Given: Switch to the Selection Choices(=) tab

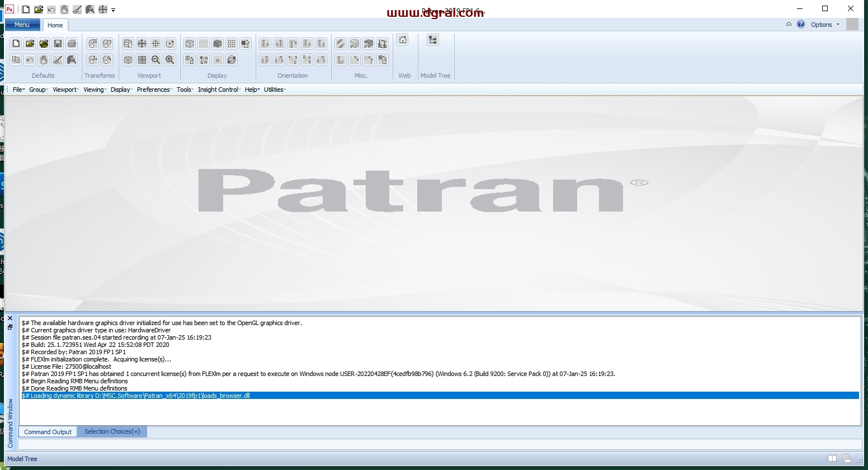Looking at the screenshot, I should pos(112,431).
